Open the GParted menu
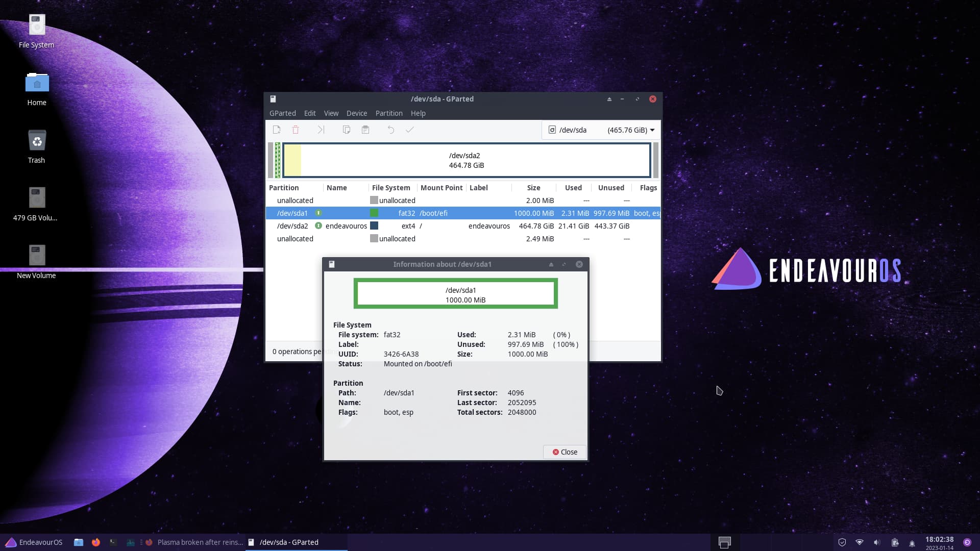The image size is (980, 551). 282,113
